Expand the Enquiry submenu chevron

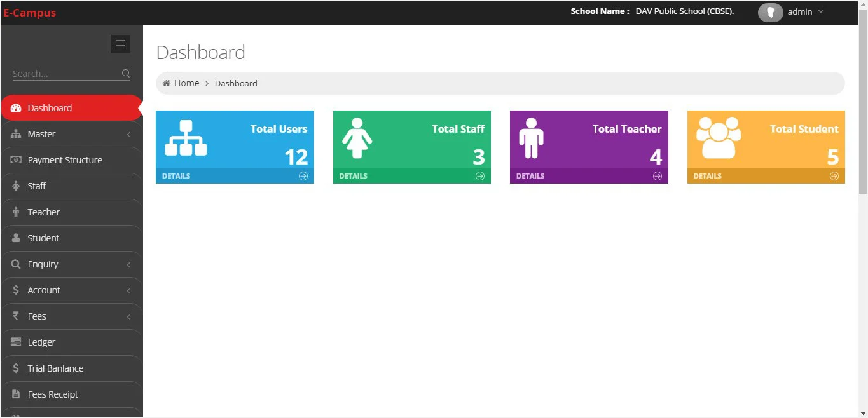[129, 265]
